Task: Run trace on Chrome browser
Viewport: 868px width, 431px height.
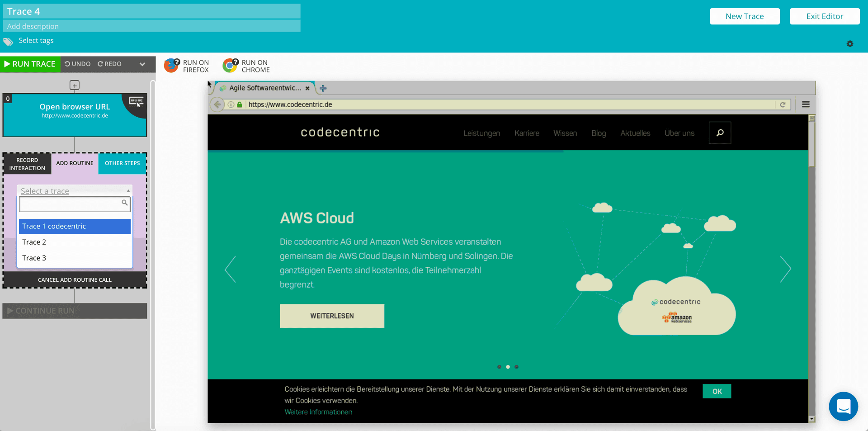Action: coord(246,66)
